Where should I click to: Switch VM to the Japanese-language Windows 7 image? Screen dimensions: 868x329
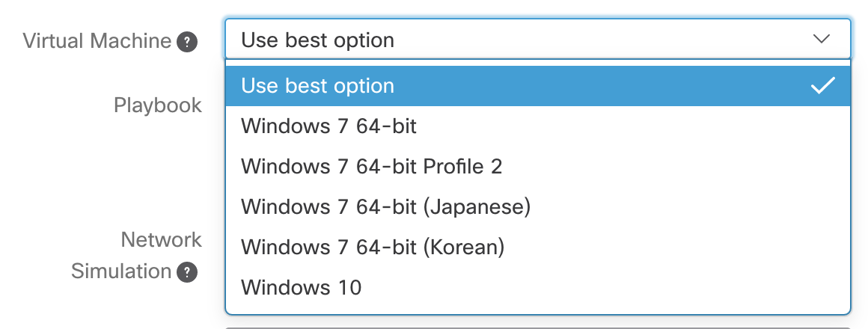tap(537, 207)
